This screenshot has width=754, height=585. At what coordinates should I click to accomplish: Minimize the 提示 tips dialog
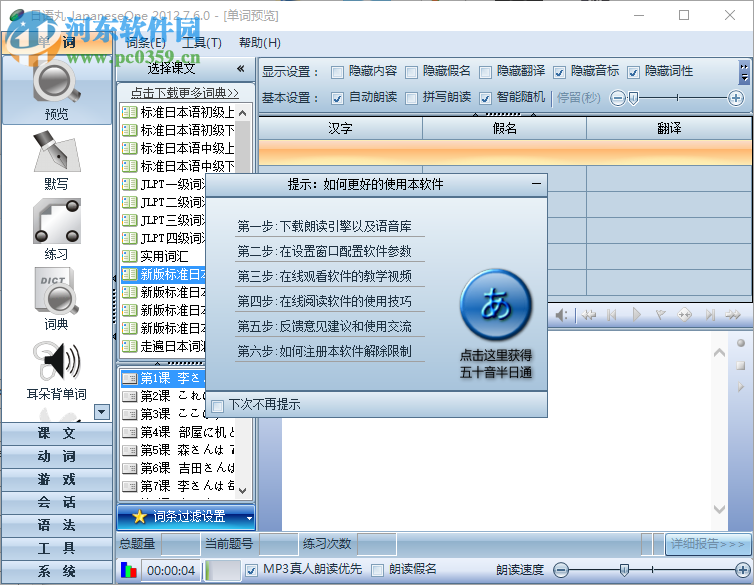[536, 184]
